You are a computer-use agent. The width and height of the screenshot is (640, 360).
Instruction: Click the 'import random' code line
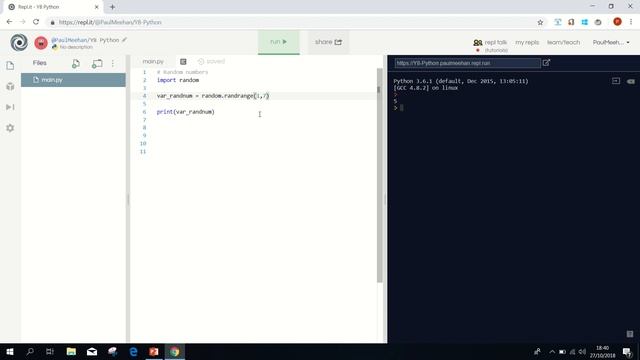(x=178, y=80)
